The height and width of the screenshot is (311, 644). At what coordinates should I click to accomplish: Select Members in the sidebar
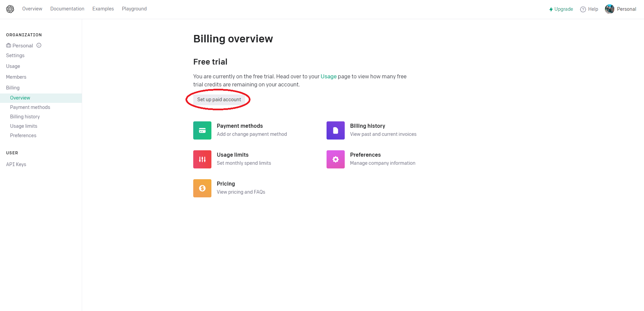point(16,77)
